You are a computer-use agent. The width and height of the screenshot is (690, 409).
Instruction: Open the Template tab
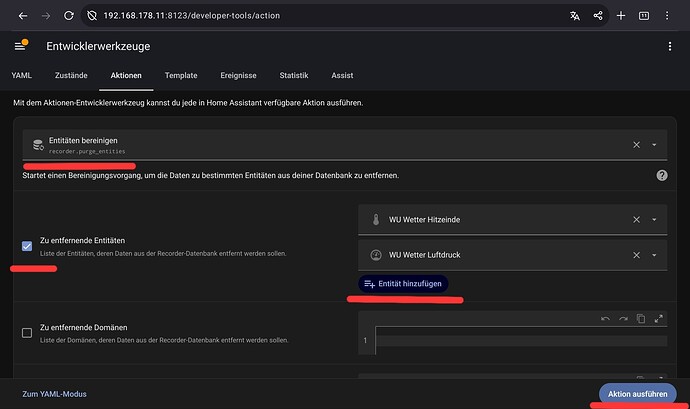181,75
